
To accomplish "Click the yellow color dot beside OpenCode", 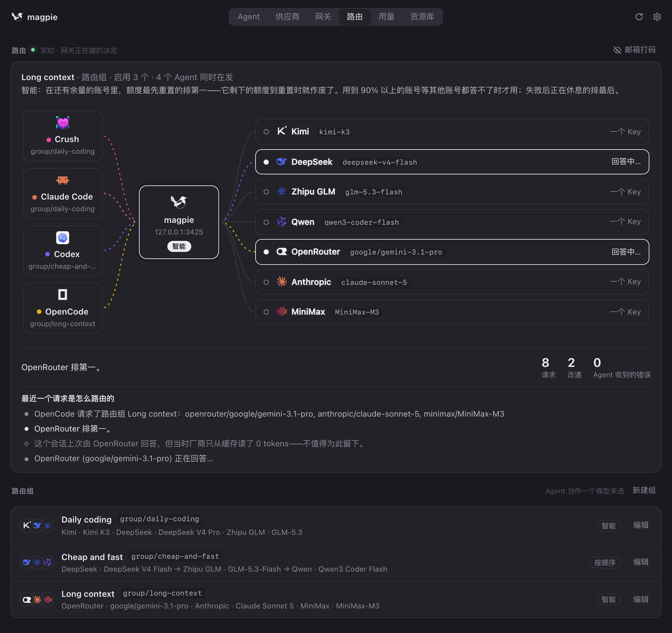I will tap(39, 312).
